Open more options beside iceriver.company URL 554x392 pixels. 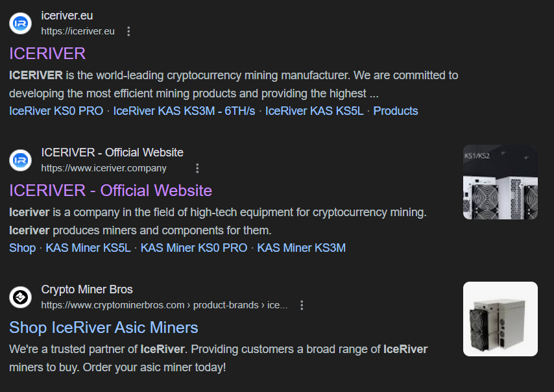click(197, 168)
